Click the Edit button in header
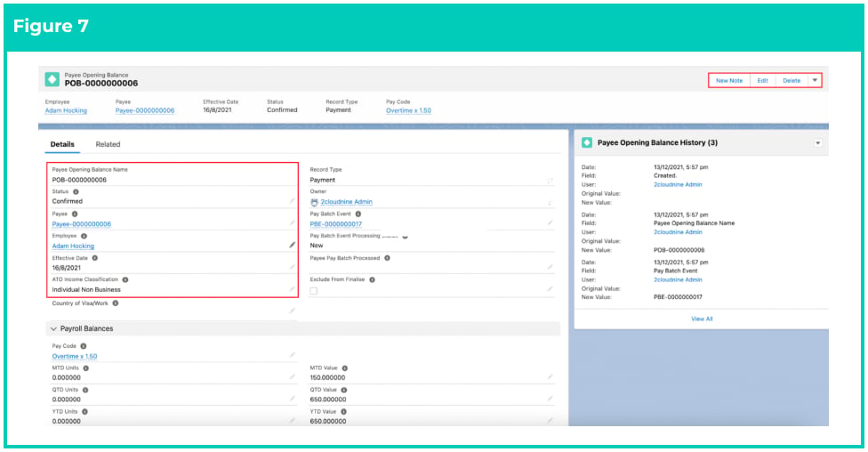Image resolution: width=868 pixels, height=452 pixels. tap(762, 80)
